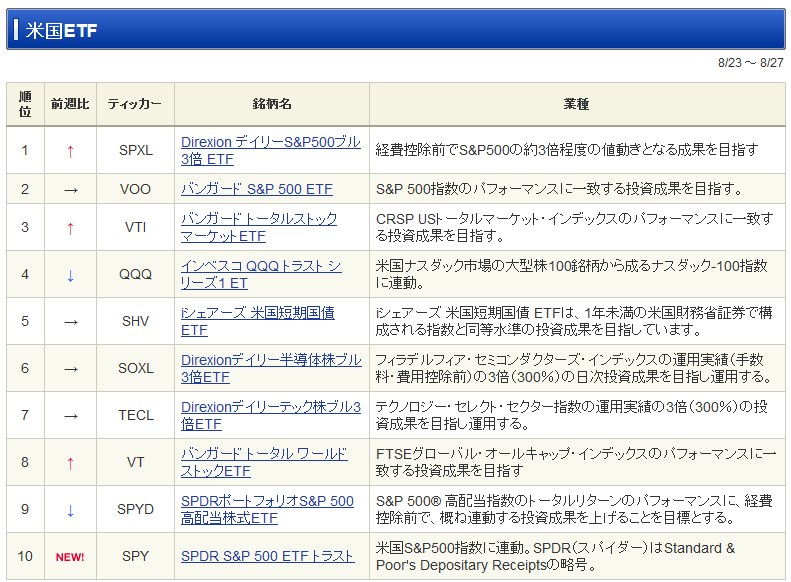Click SPY description Standard & Poor's Depositary Receipts
The width and height of the screenshot is (791, 582).
coord(555,556)
